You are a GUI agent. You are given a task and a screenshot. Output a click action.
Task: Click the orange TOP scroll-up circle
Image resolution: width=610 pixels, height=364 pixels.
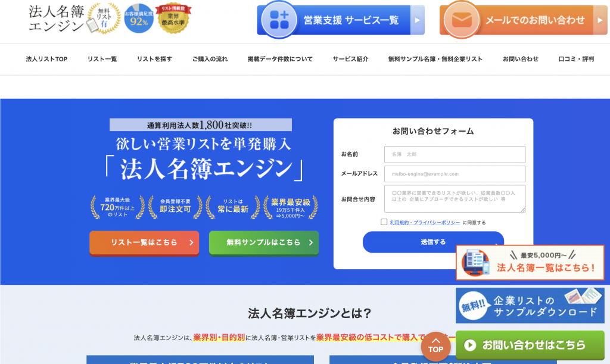pos(435,347)
